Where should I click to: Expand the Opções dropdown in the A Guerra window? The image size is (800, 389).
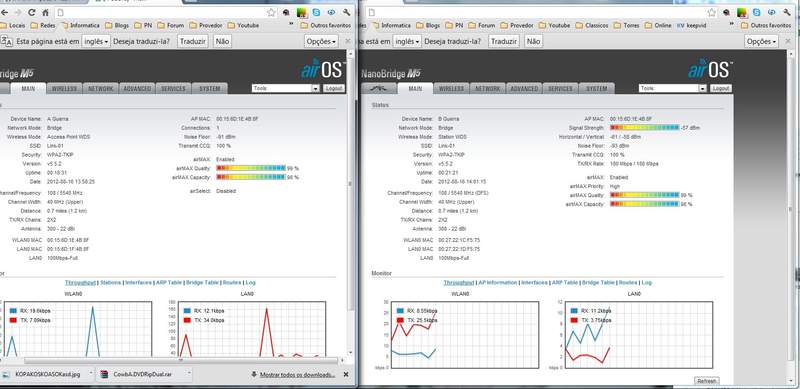point(321,41)
